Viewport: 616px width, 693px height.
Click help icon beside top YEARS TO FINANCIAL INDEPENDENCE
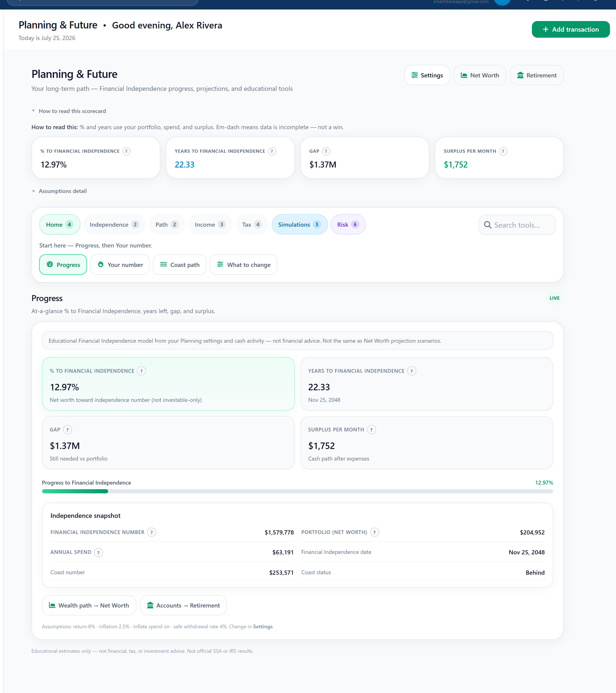[x=272, y=151]
